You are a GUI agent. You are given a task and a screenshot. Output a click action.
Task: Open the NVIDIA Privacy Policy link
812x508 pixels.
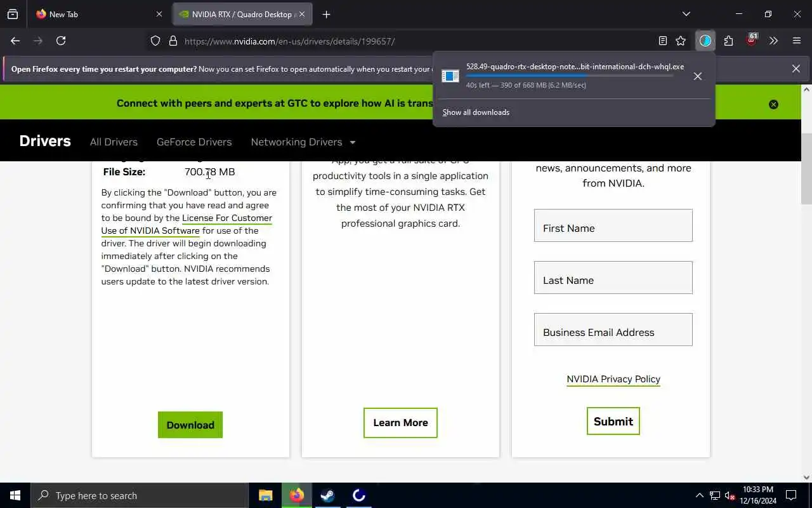(613, 379)
